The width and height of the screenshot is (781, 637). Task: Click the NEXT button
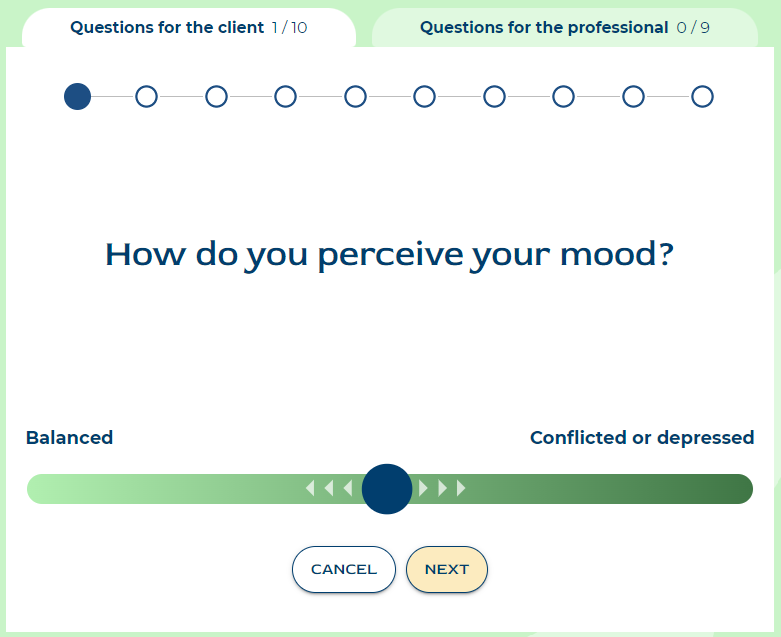coord(447,569)
